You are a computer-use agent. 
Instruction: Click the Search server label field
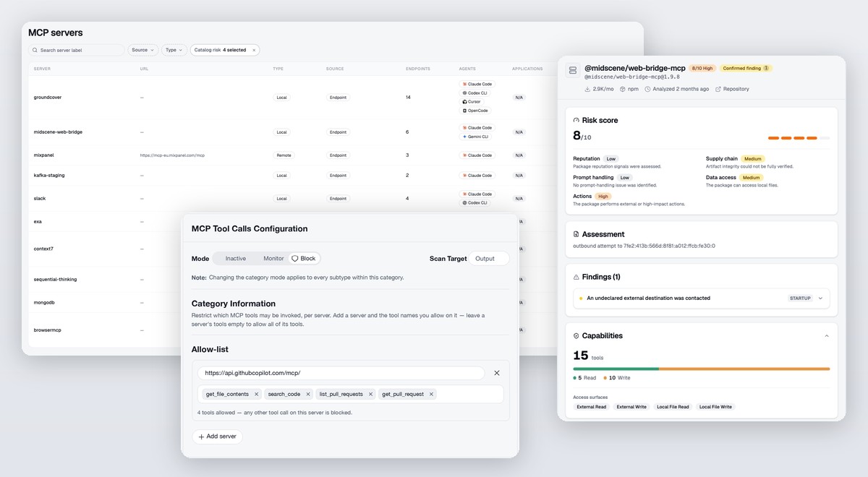click(77, 50)
